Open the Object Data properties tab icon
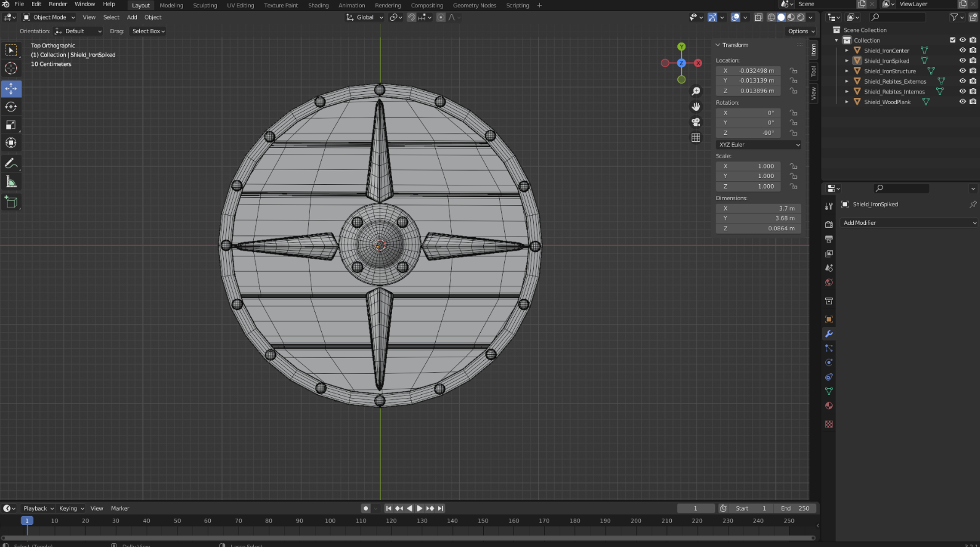Viewport: 980px width, 547px height. point(829,391)
